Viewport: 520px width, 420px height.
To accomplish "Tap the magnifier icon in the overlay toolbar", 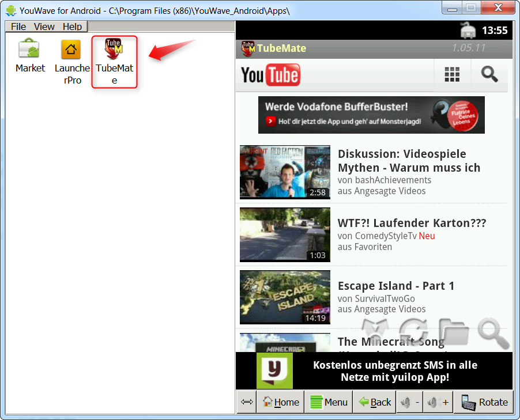I will [493, 332].
